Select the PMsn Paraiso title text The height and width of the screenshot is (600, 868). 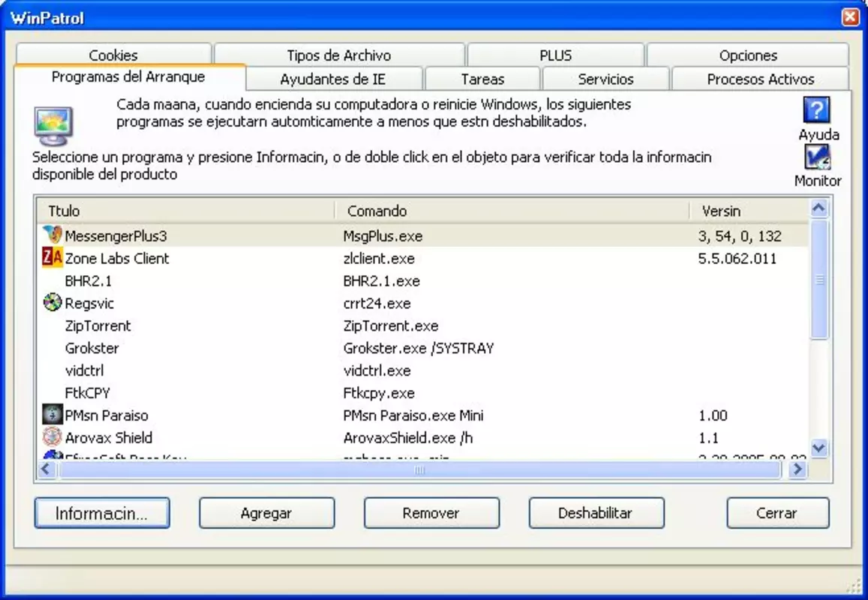pyautogui.click(x=107, y=415)
